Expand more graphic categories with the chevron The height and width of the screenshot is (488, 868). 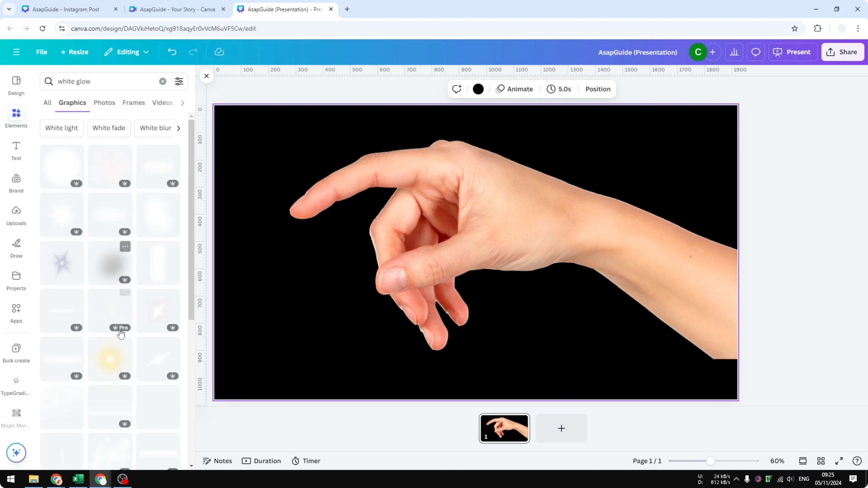tap(179, 128)
